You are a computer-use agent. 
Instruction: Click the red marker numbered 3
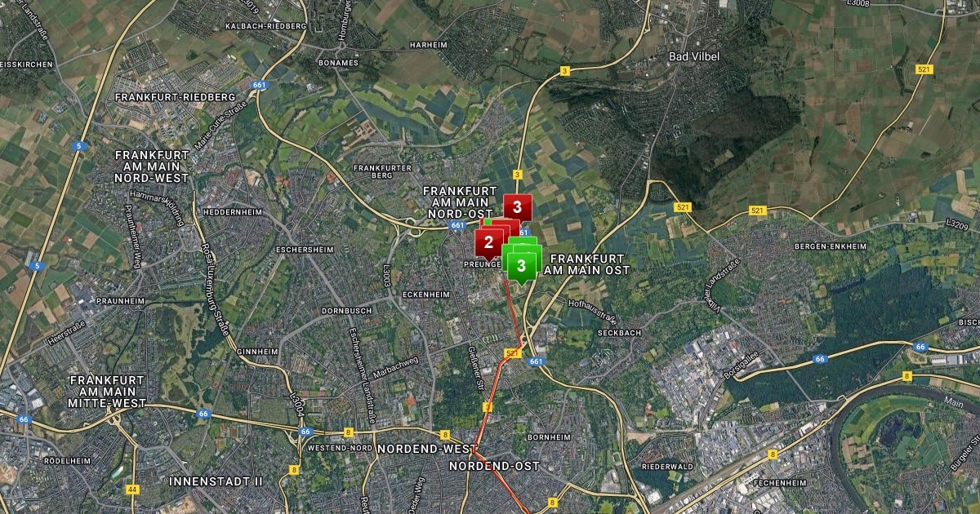(517, 206)
